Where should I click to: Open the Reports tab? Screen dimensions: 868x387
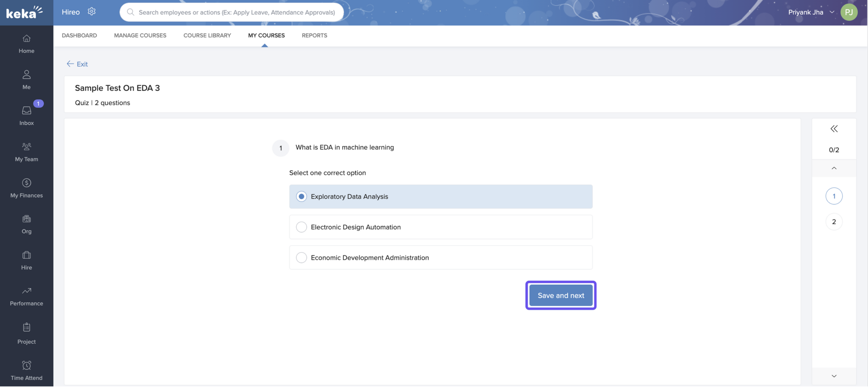314,35
